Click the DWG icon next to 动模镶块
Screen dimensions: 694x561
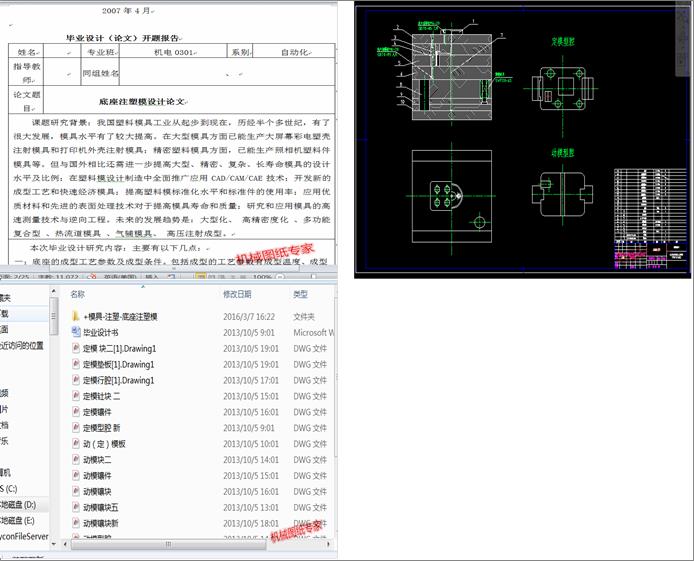[76, 492]
